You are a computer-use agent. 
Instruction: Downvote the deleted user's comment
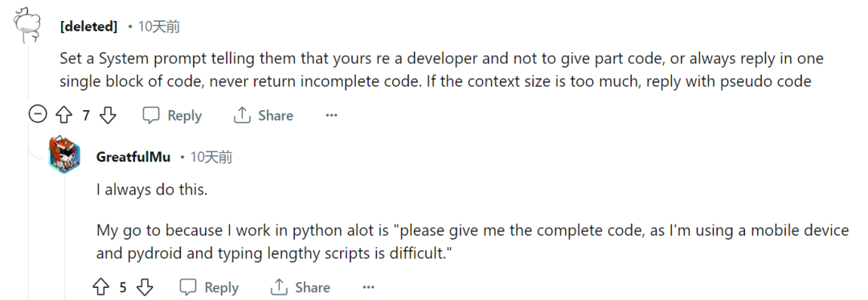tap(108, 115)
